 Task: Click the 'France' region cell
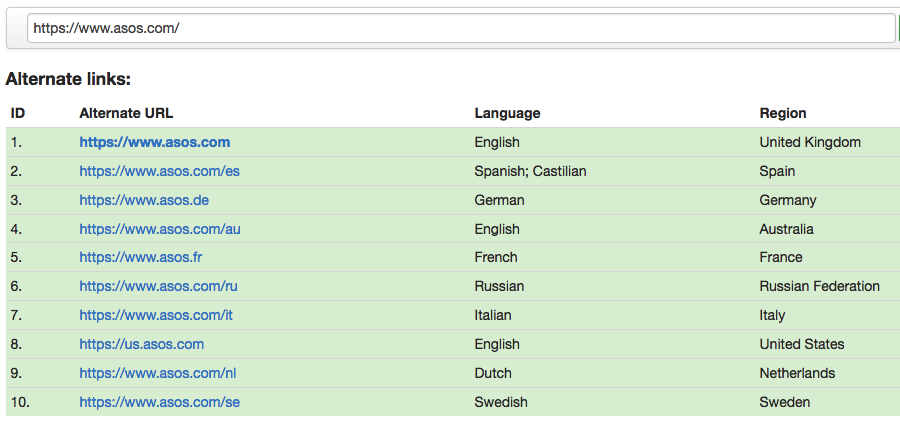click(781, 257)
